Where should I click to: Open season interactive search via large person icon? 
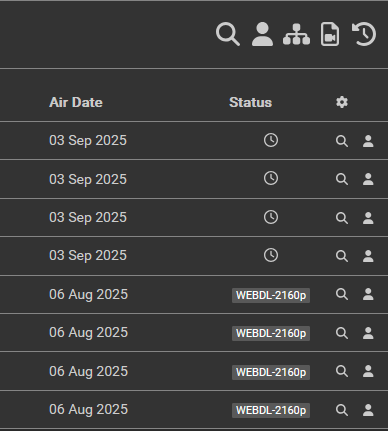click(x=262, y=34)
